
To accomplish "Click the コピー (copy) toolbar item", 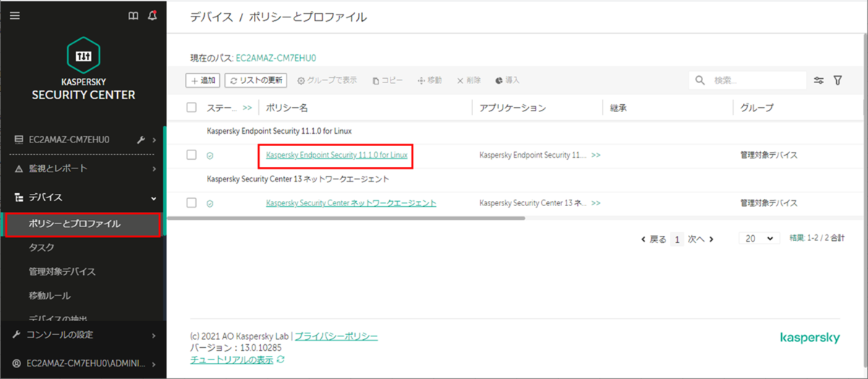I will [388, 80].
